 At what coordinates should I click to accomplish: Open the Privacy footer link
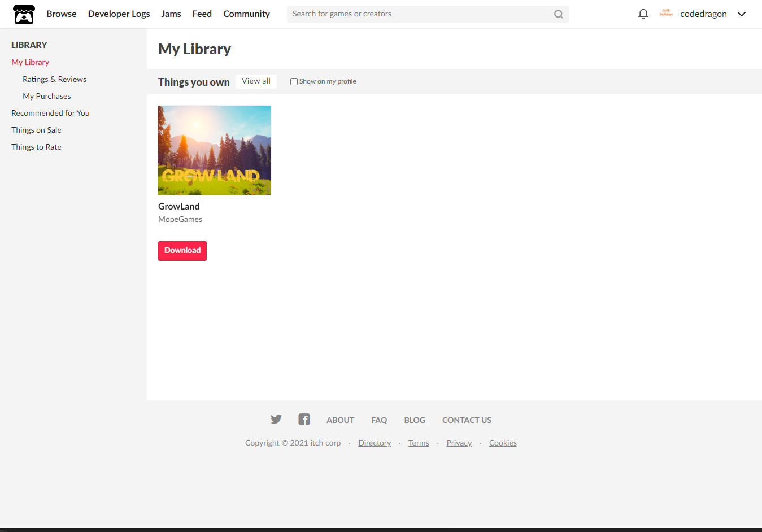pos(459,443)
